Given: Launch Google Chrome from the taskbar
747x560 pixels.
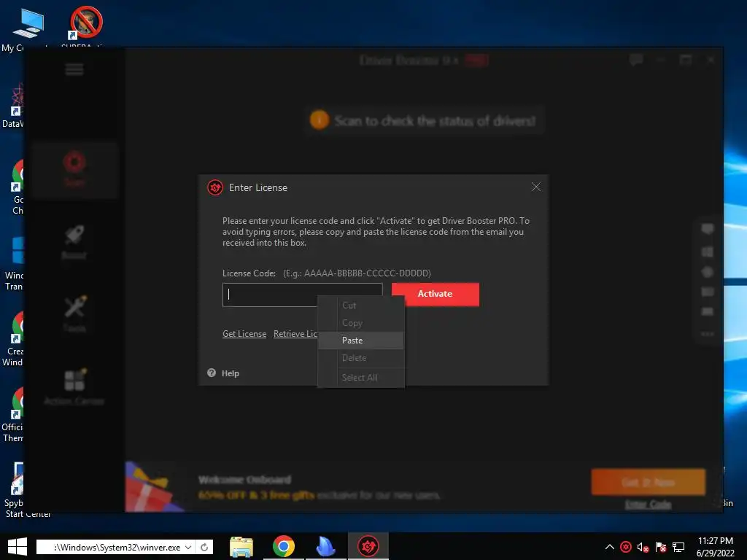Looking at the screenshot, I should 284,547.
